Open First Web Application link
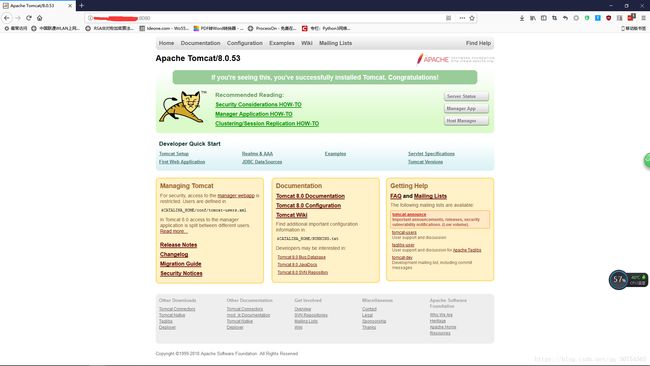The width and height of the screenshot is (650, 366). click(x=182, y=162)
